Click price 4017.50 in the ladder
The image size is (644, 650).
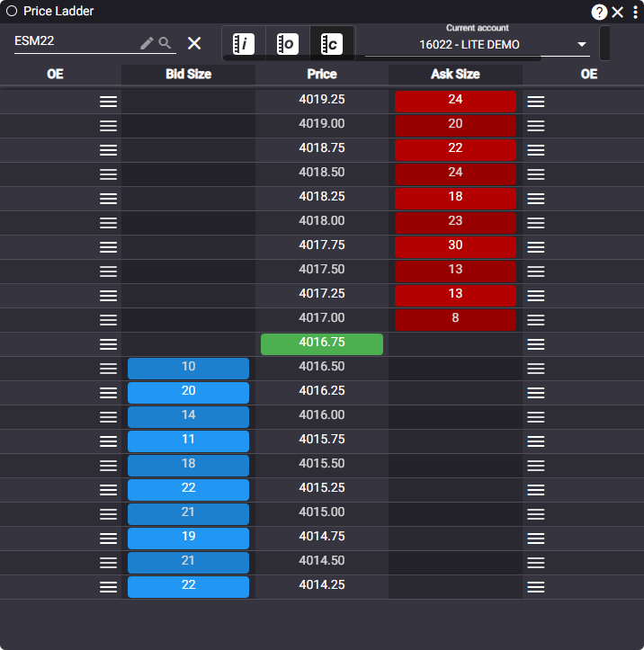[x=322, y=269]
